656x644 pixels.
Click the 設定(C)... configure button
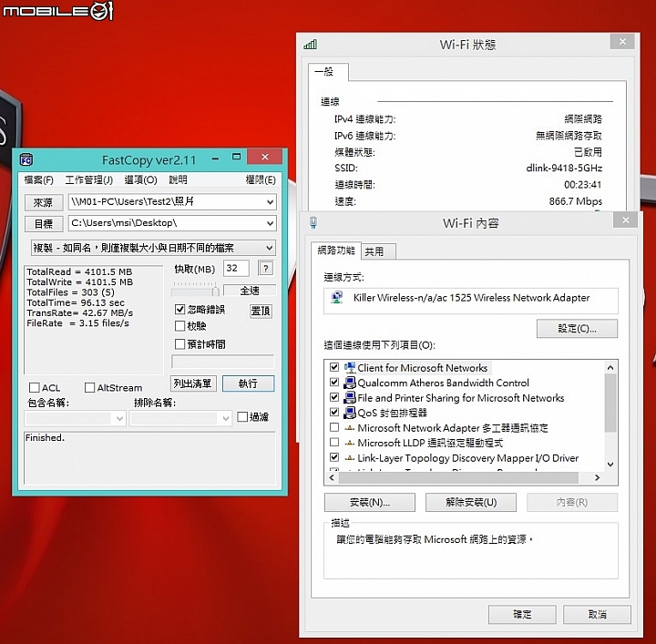pyautogui.click(x=577, y=329)
